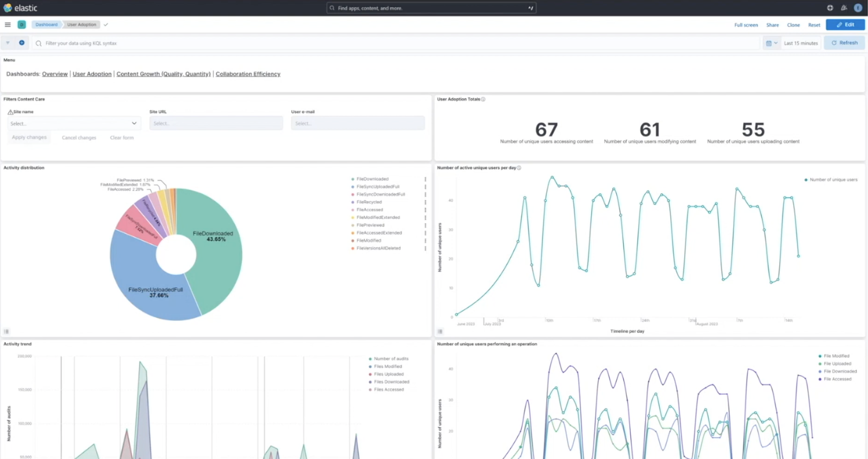Click Reset in top menu
The width and height of the screenshot is (868, 459).
814,25
